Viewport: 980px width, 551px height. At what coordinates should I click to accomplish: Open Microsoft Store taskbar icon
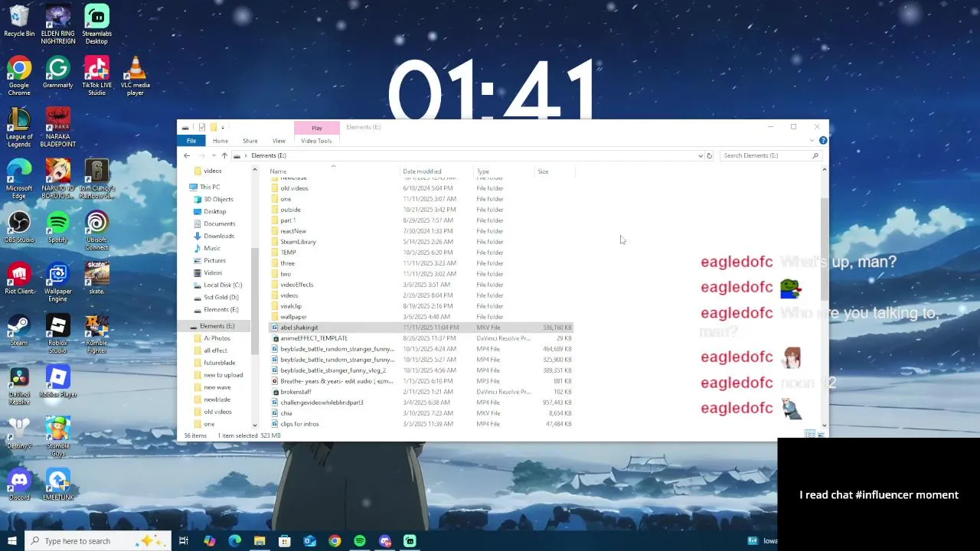pos(284,541)
